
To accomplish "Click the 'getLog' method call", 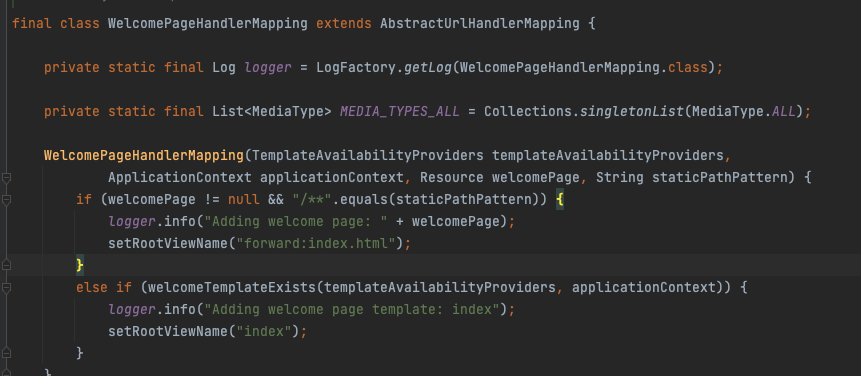I will pyautogui.click(x=428, y=68).
